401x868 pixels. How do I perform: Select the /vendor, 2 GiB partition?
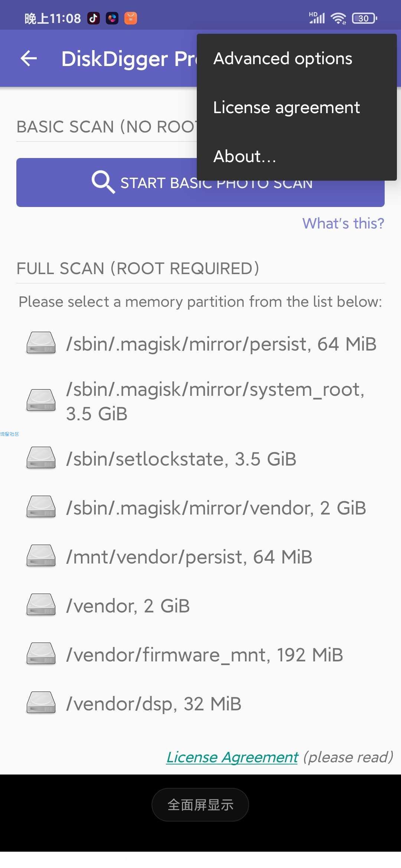[x=200, y=606]
